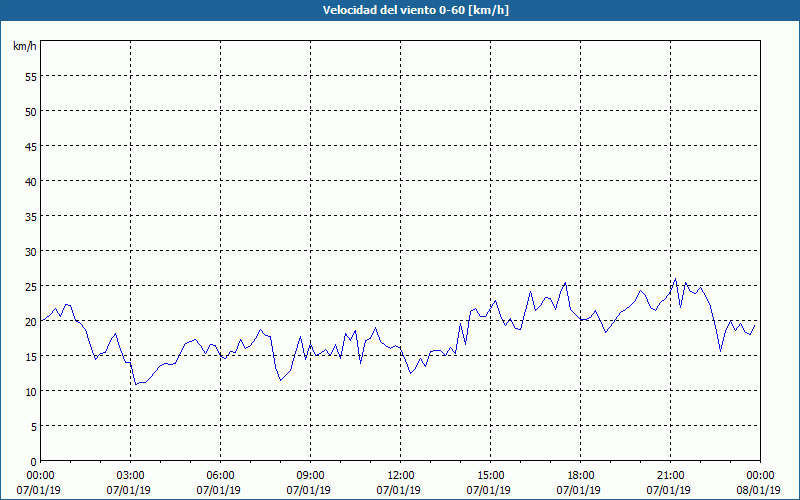Select the y-axis value '55'
This screenshot has width=800, height=500.
31,79
